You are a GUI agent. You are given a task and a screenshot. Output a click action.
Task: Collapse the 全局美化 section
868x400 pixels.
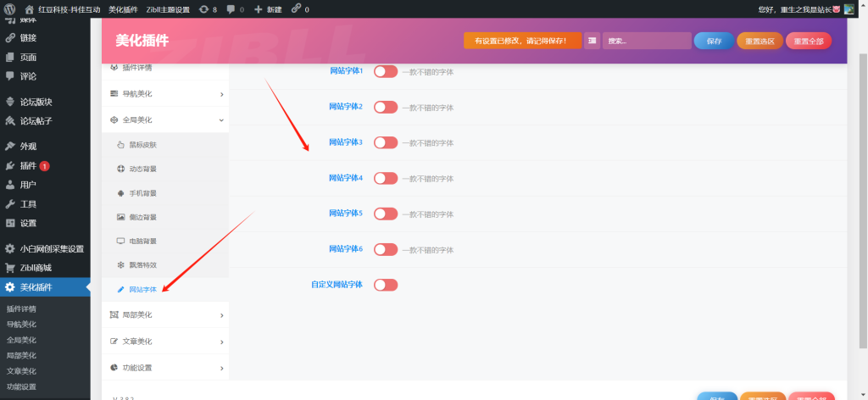(165, 120)
